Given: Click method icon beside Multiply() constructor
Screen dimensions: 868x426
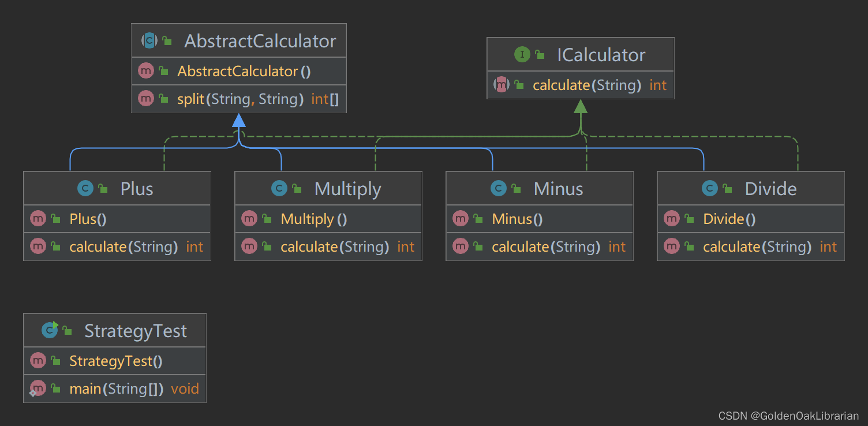Looking at the screenshot, I should point(249,219).
